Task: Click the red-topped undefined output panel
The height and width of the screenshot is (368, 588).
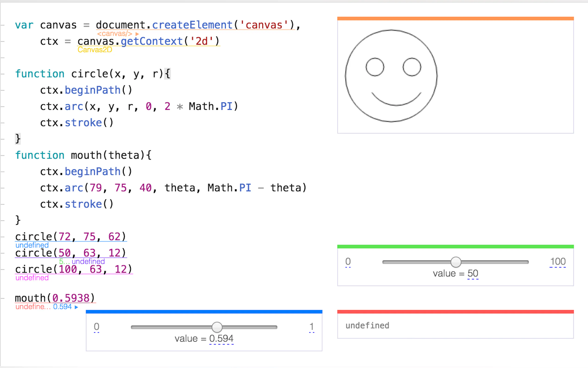Action: (x=455, y=326)
